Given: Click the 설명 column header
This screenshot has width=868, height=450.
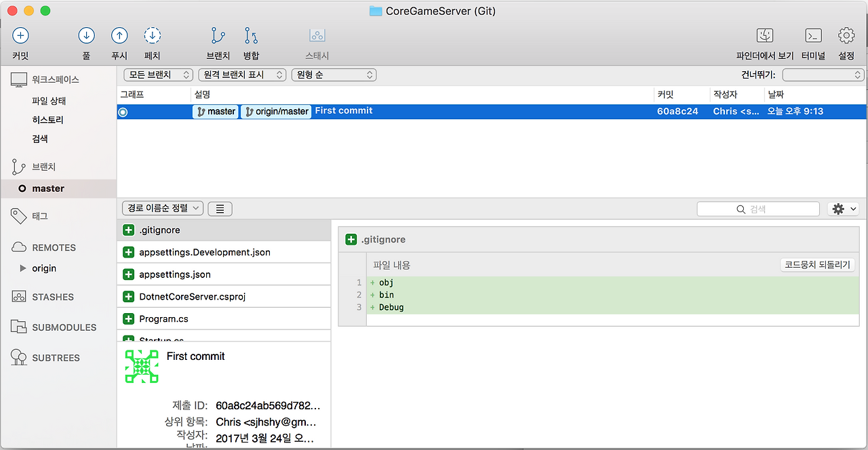Looking at the screenshot, I should coord(422,95).
